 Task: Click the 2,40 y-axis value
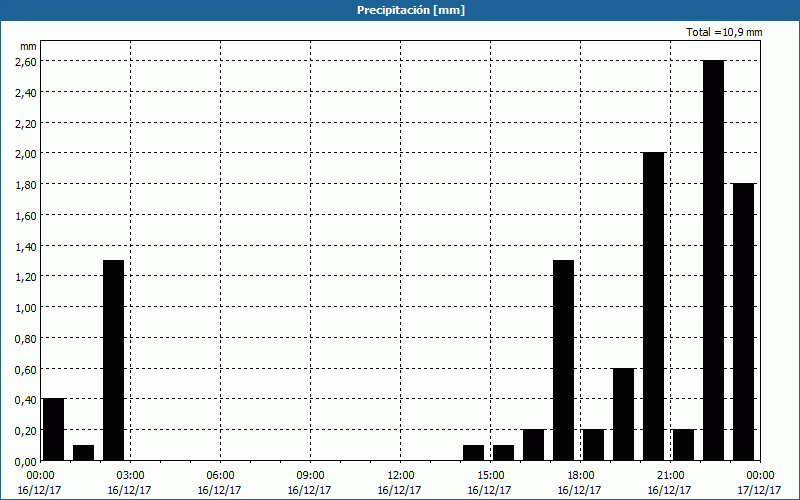tap(26, 92)
